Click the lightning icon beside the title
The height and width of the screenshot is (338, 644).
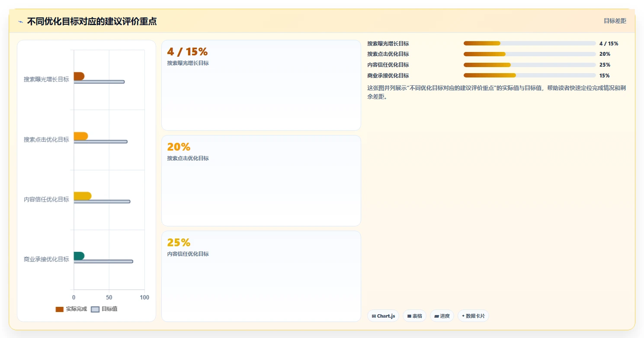point(21,22)
